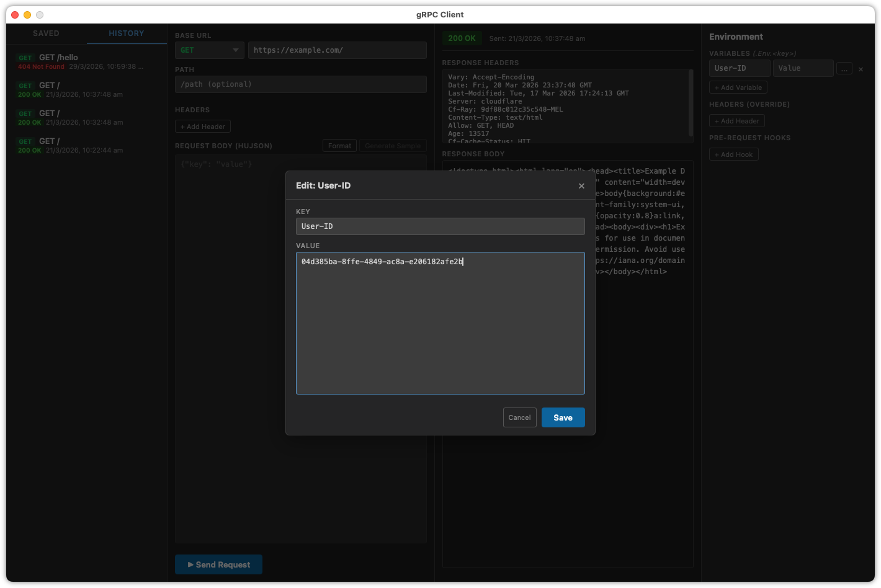The image size is (881, 588).
Task: Remove the User-ID variable with x icon
Action: 861,69
